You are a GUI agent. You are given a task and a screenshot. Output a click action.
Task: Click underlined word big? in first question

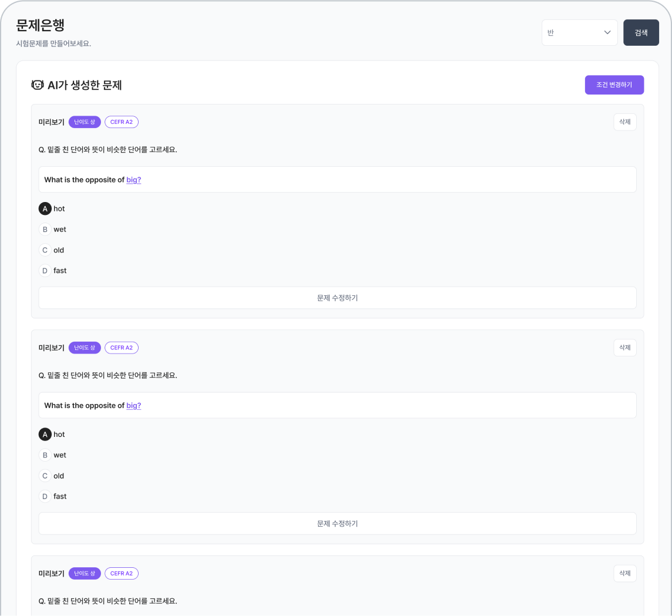click(x=133, y=180)
